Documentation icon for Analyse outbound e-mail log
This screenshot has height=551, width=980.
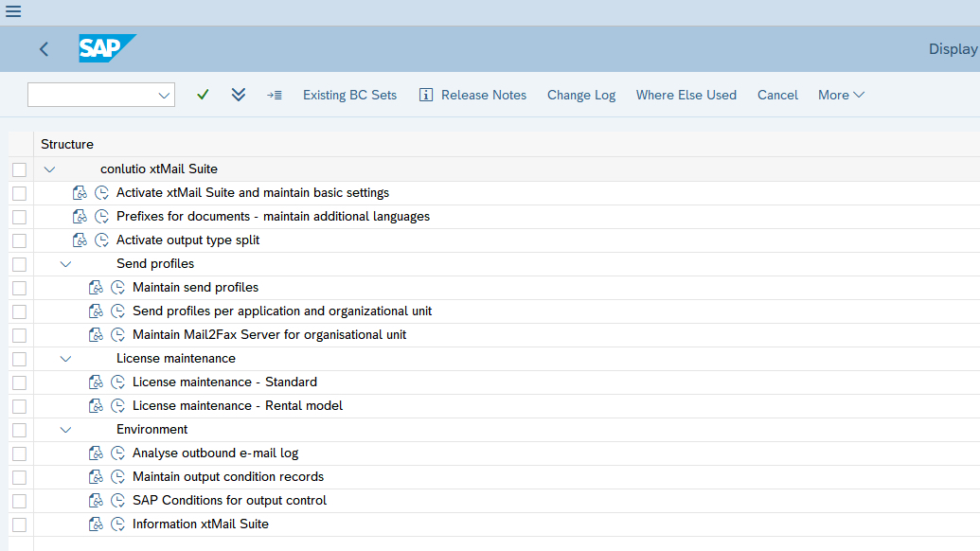[x=96, y=453]
